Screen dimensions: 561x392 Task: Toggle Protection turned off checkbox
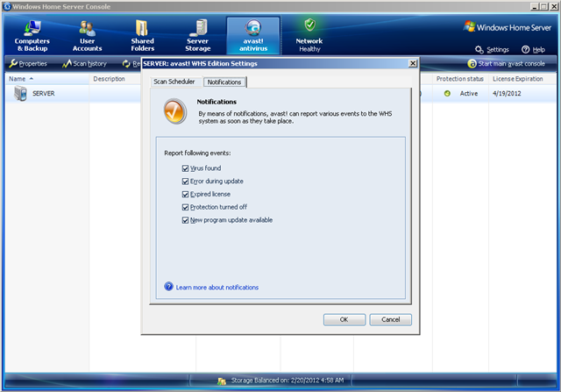185,207
